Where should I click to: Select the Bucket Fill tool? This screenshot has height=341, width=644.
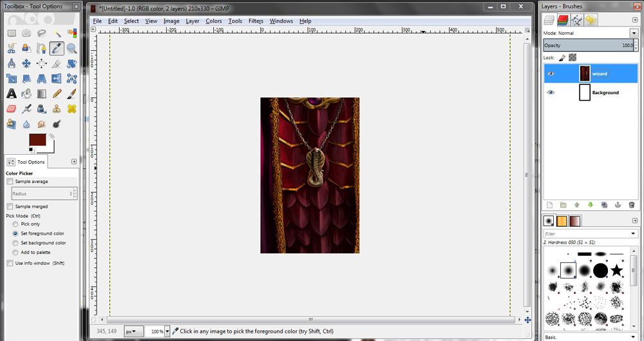coord(26,93)
